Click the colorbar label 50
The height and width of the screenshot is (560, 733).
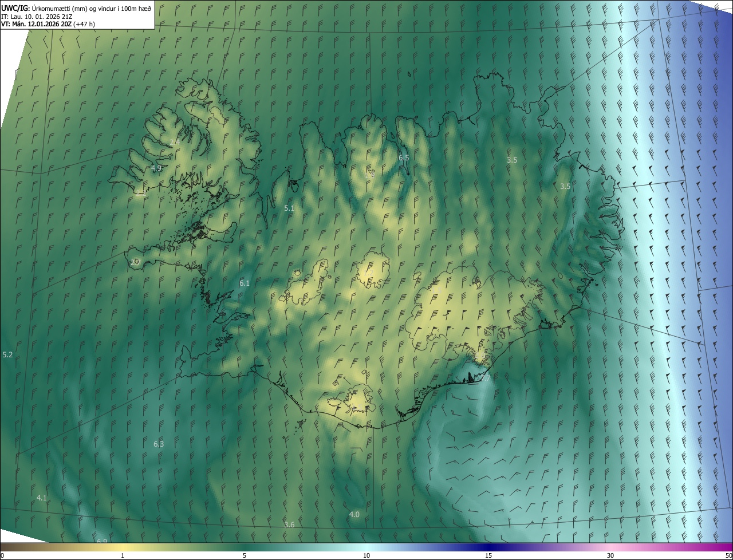click(729, 555)
